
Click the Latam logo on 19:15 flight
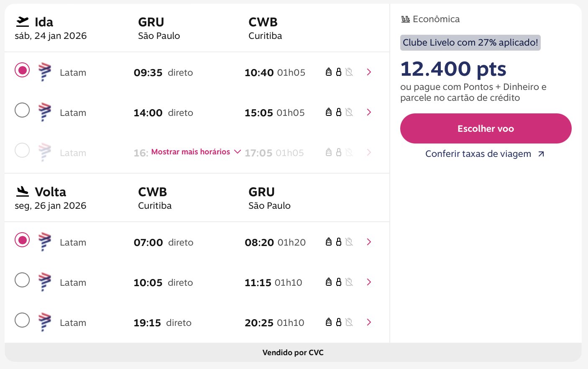pos(45,322)
